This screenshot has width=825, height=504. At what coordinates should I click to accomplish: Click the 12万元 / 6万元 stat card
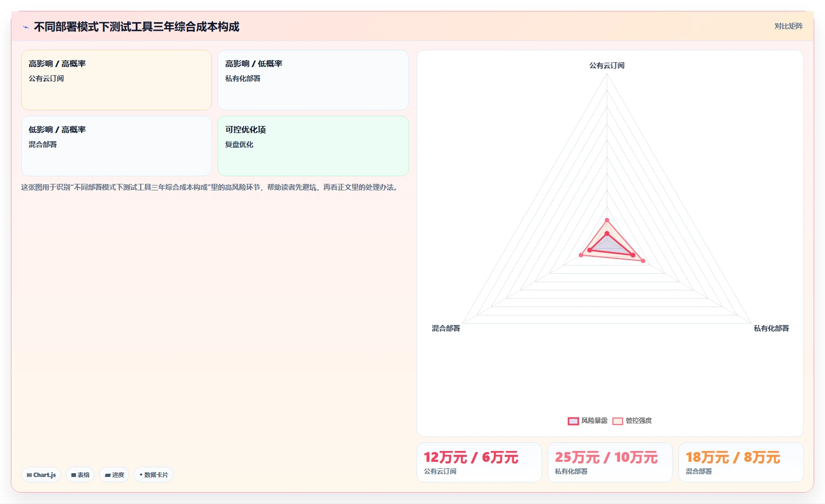click(479, 462)
